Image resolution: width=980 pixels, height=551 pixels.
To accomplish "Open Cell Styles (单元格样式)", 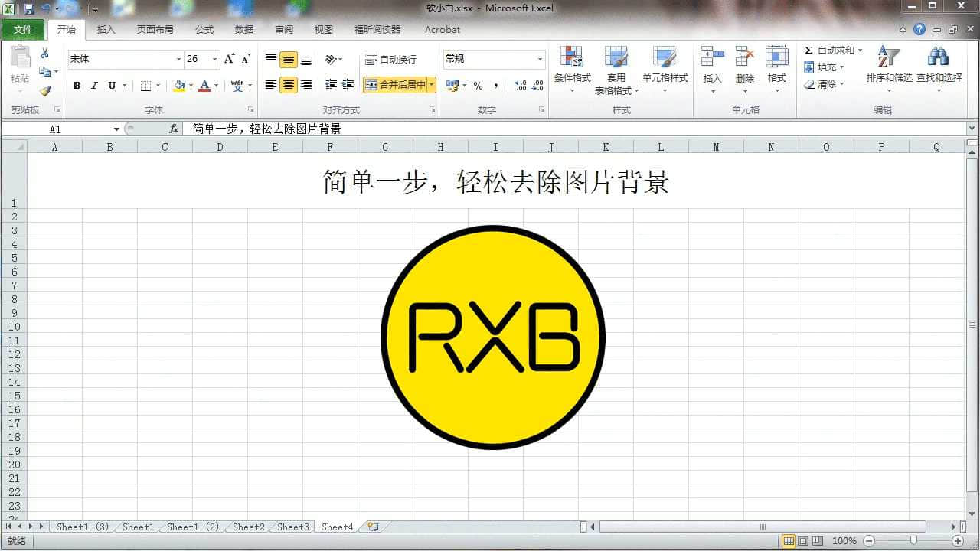I will tap(665, 70).
